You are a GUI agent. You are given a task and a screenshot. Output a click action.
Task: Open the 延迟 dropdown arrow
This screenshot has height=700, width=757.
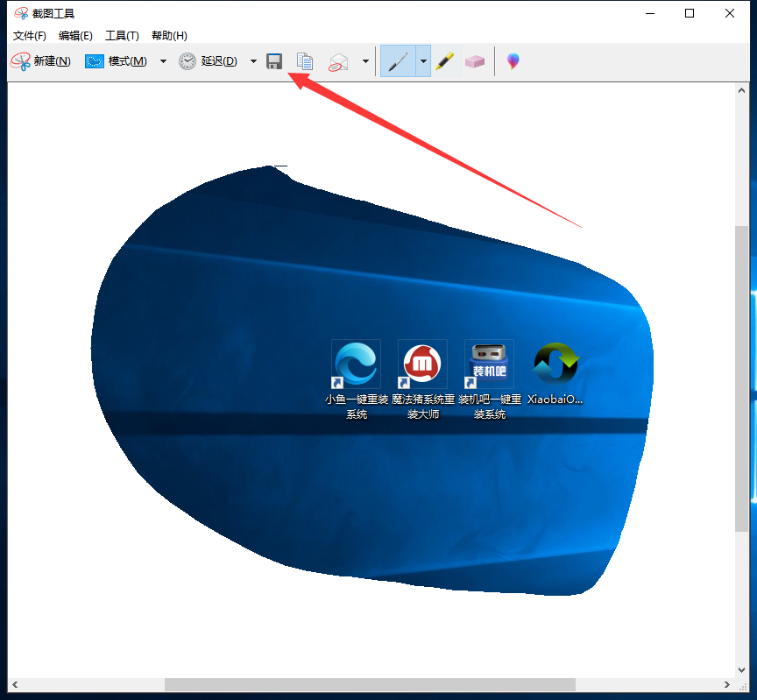[252, 61]
